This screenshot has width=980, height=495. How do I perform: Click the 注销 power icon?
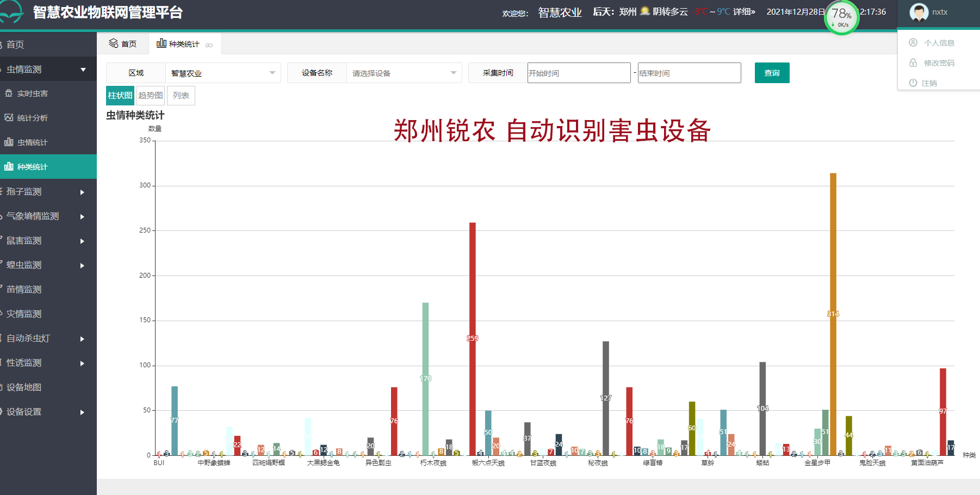pyautogui.click(x=913, y=83)
